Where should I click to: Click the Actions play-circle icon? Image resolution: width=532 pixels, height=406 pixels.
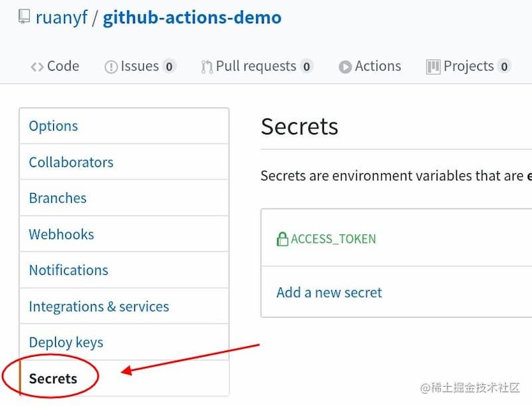tap(345, 66)
